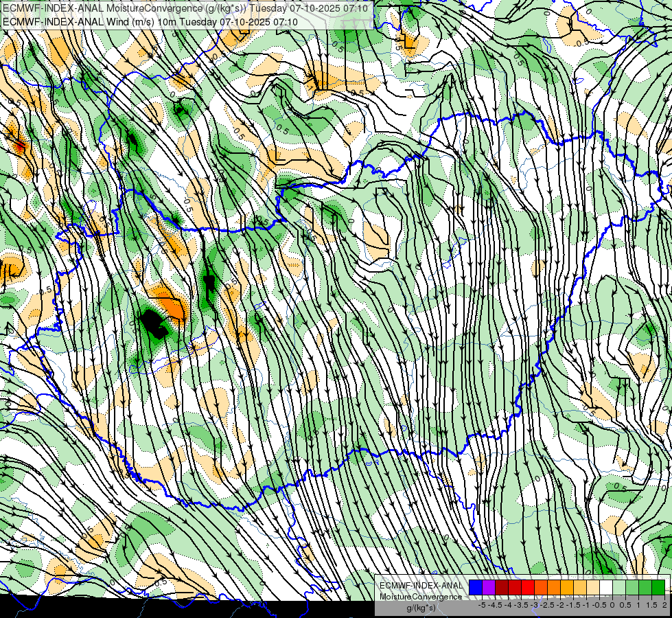This screenshot has width=672, height=618.
Task: Pick the bright pure red legend swatch
Action: pyautogui.click(x=528, y=587)
